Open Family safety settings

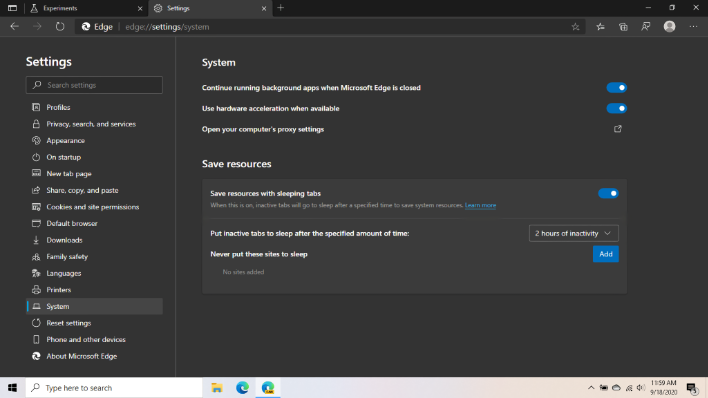(x=94, y=257)
